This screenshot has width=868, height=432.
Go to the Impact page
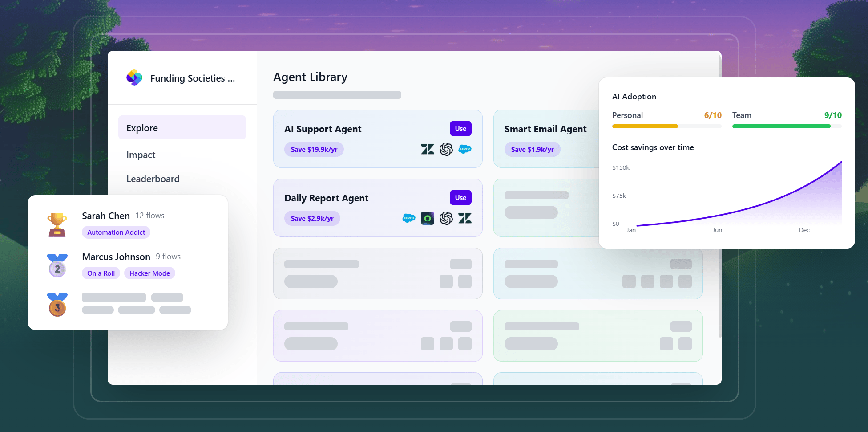[x=141, y=155]
